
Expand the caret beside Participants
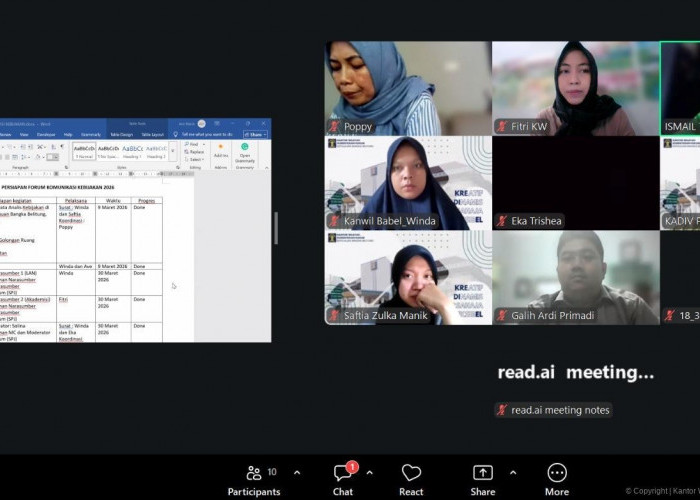[297, 473]
